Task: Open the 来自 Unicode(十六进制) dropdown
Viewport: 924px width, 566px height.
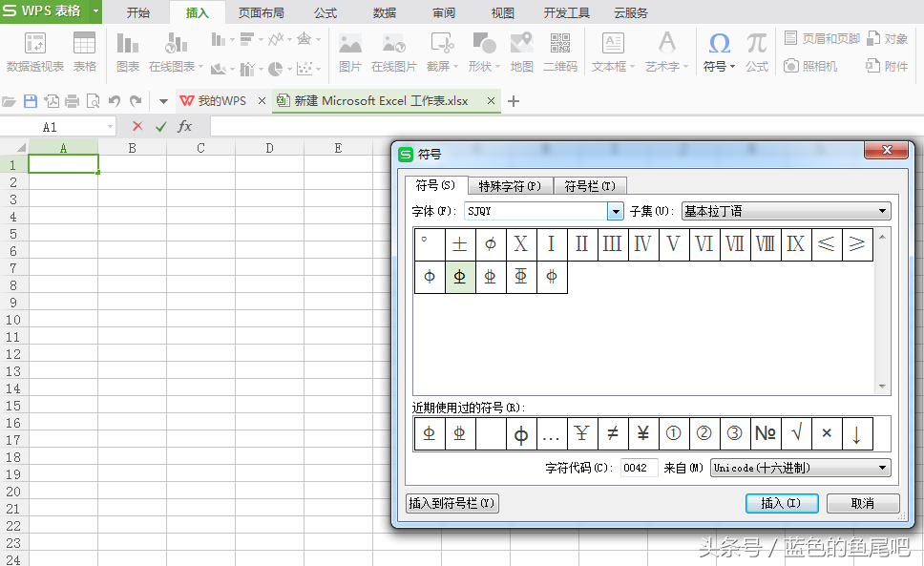Action: 800,468
